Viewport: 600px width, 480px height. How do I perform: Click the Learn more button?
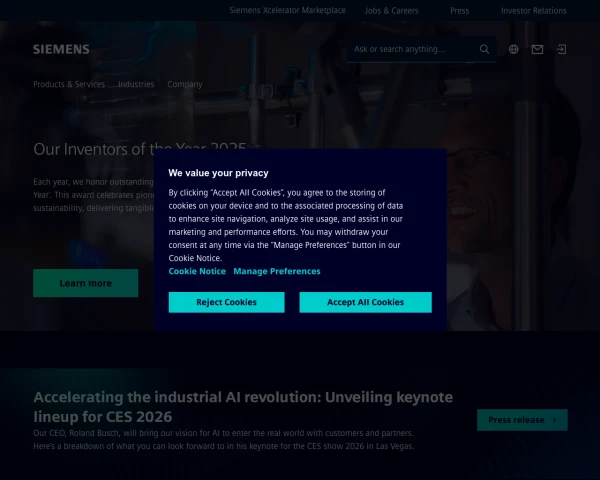click(86, 283)
